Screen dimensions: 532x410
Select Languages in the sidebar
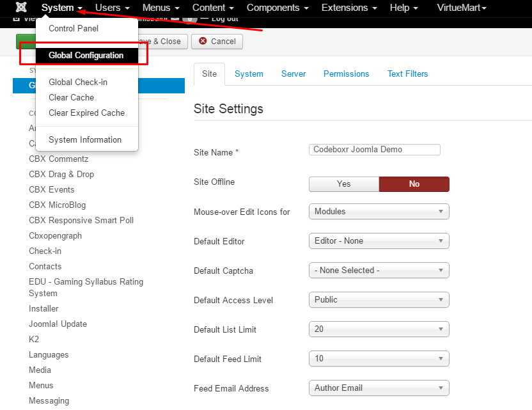click(x=49, y=355)
